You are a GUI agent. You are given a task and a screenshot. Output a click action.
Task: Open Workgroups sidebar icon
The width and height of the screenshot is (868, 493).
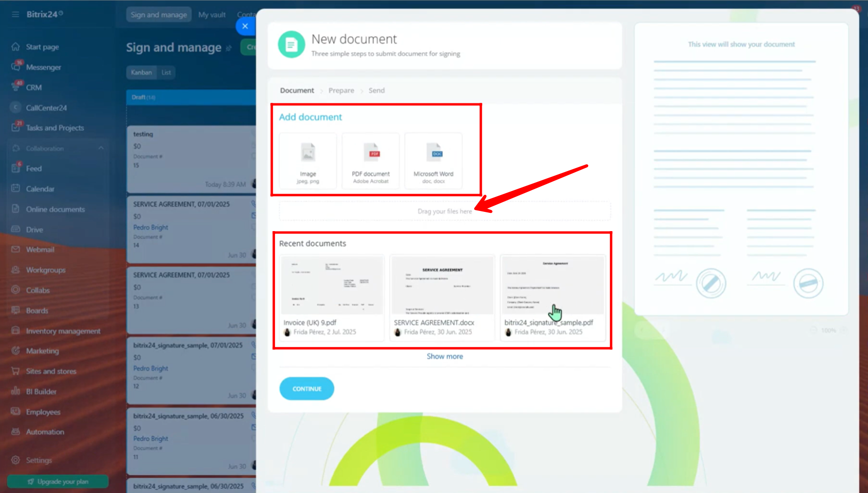16,270
